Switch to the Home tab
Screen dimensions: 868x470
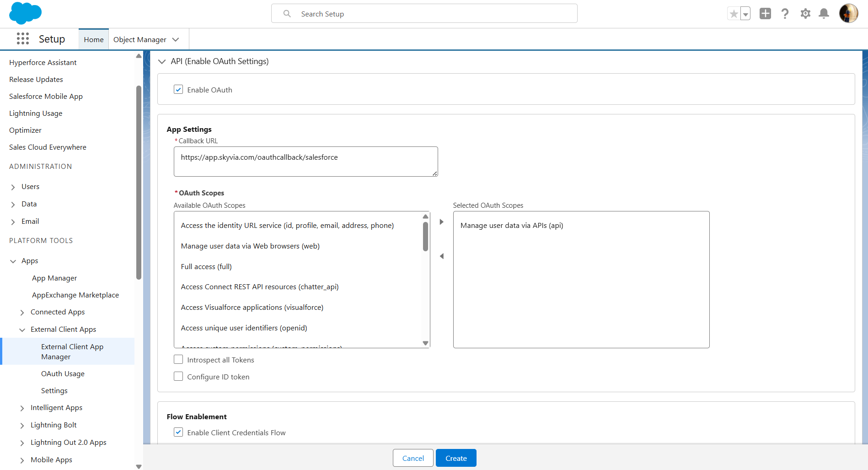pos(94,40)
